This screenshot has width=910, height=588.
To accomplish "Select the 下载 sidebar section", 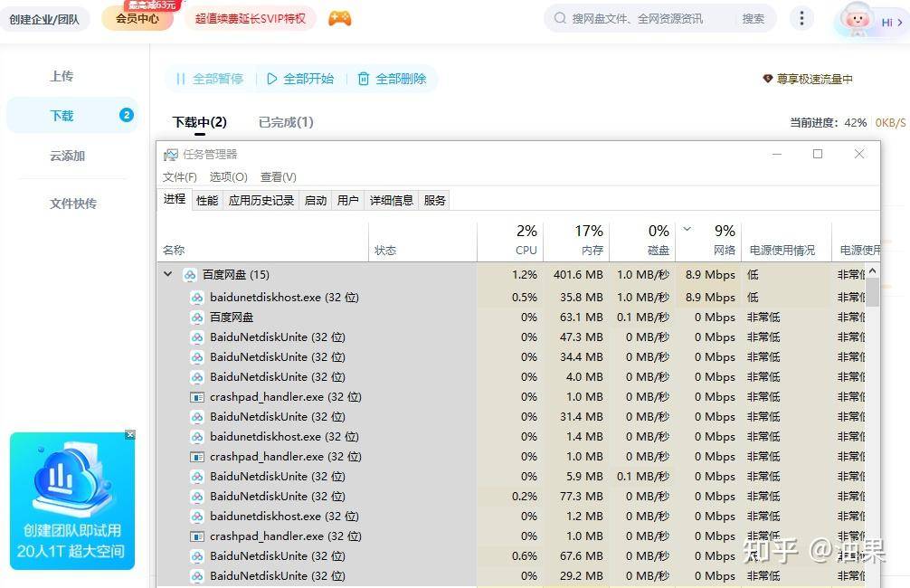I will coord(72,116).
